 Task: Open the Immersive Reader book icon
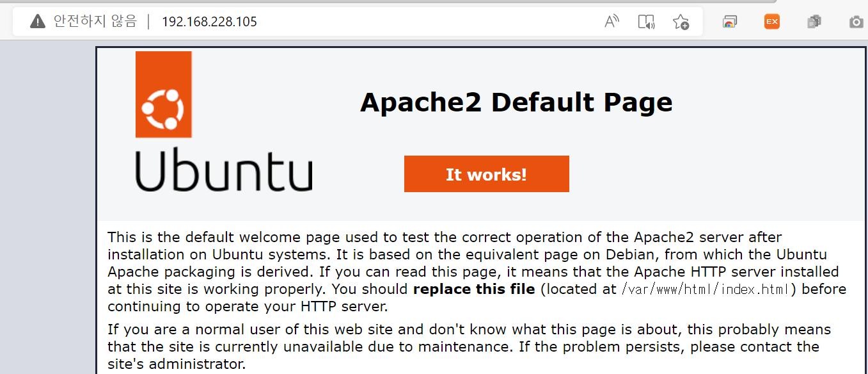[x=647, y=22]
